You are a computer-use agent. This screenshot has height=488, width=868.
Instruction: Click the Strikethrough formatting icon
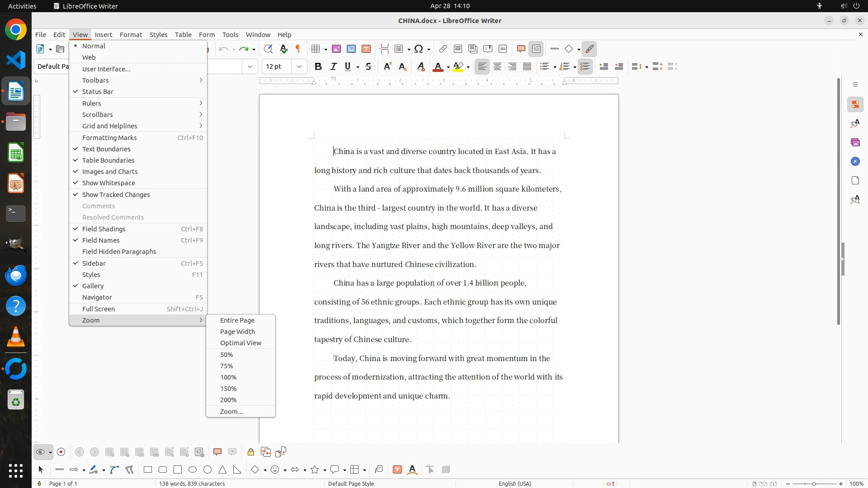368,67
